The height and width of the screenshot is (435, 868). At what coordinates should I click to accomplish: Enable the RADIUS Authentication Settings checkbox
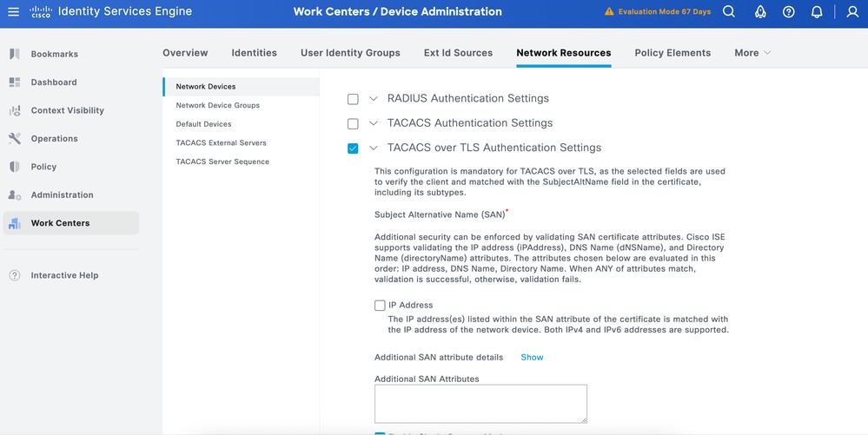353,99
